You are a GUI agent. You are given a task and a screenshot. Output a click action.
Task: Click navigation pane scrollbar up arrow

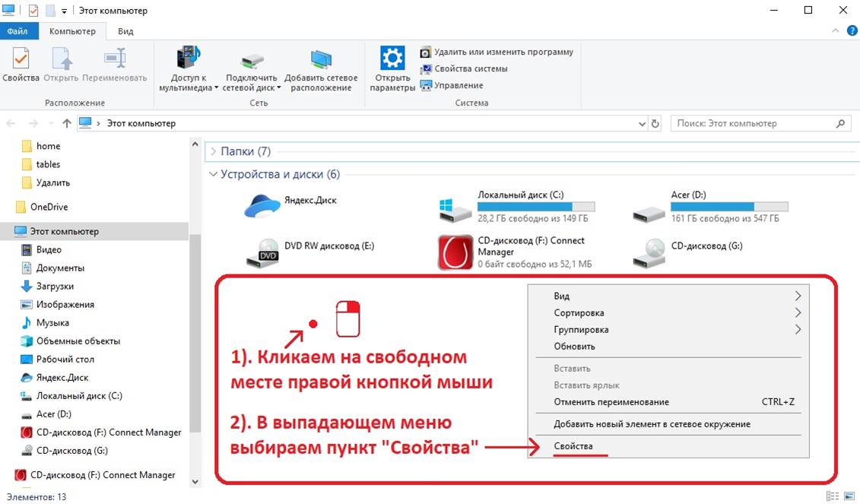[x=195, y=144]
